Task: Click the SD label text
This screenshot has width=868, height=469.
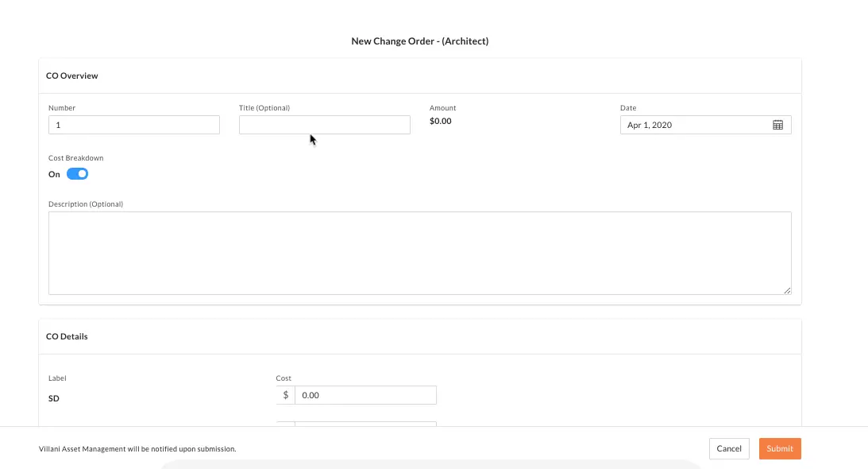Action: (54, 398)
